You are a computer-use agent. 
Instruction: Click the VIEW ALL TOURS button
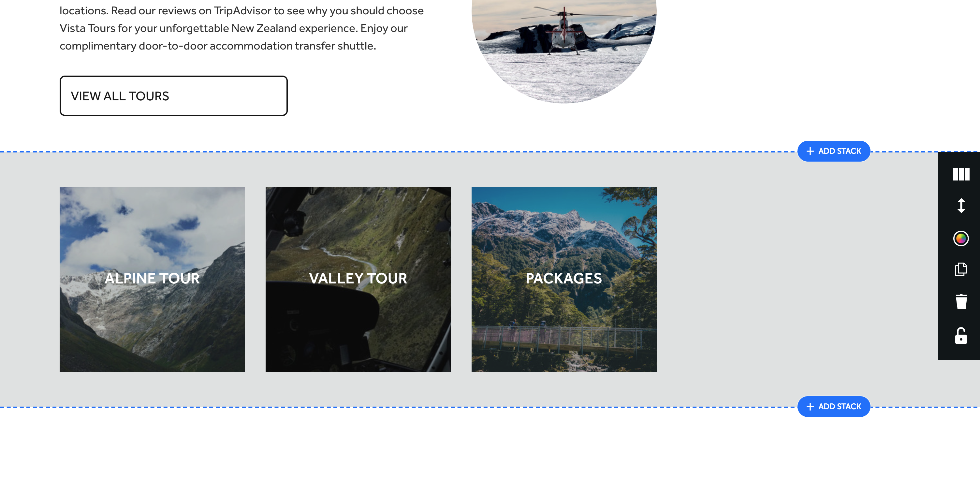click(173, 95)
